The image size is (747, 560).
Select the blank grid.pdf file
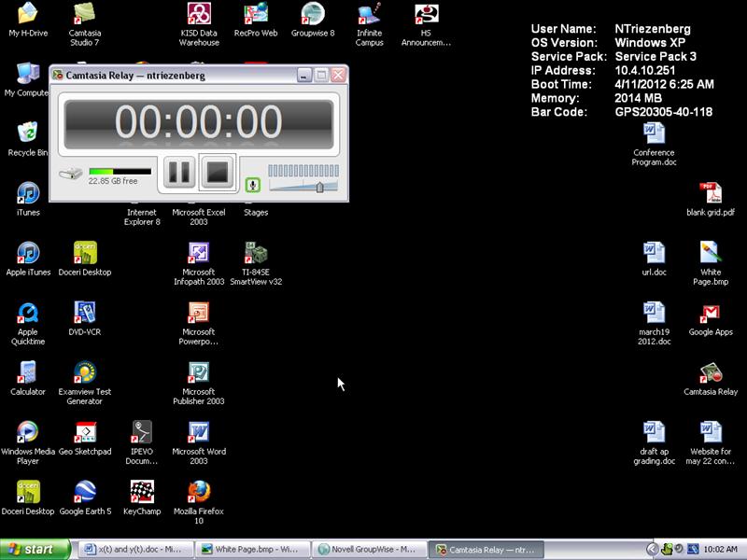point(711,199)
